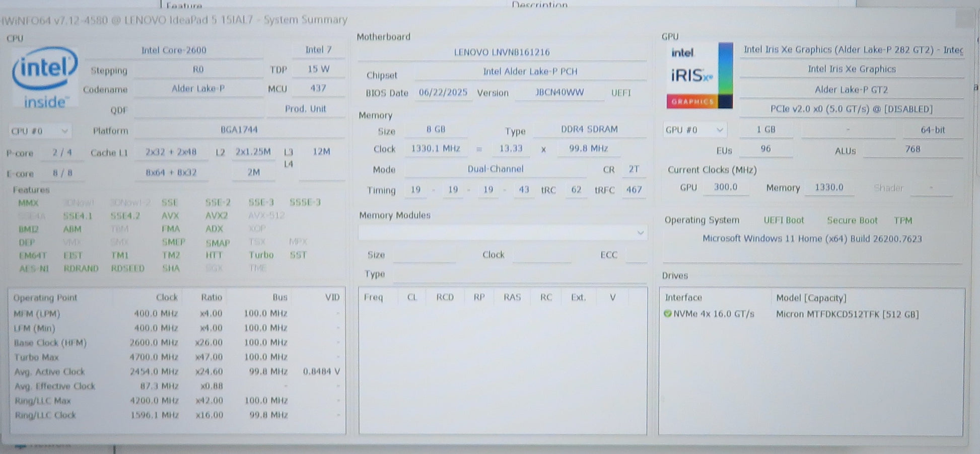Open the GPU #0 selector dropdown

click(694, 130)
